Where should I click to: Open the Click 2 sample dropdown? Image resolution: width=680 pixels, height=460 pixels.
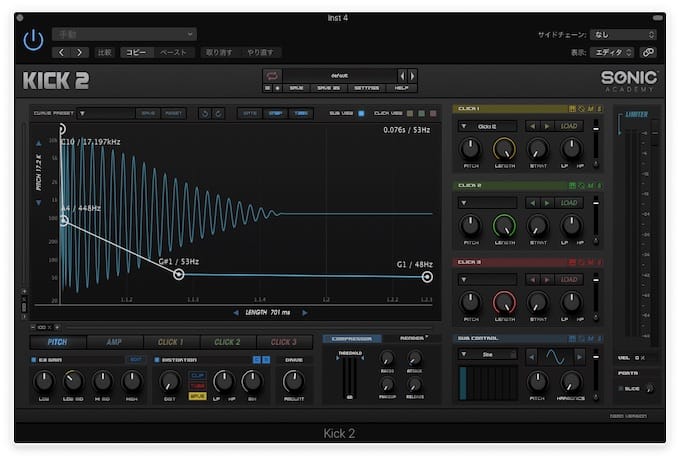point(487,203)
